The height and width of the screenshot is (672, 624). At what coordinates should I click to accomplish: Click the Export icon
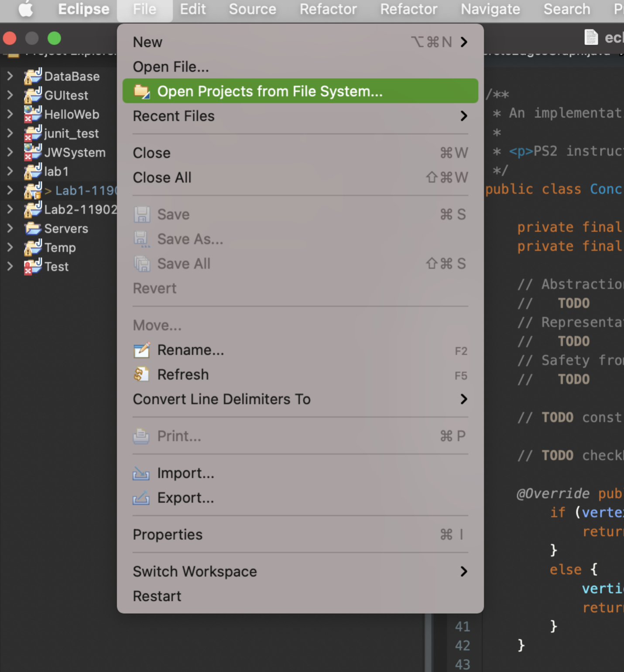pos(141,498)
